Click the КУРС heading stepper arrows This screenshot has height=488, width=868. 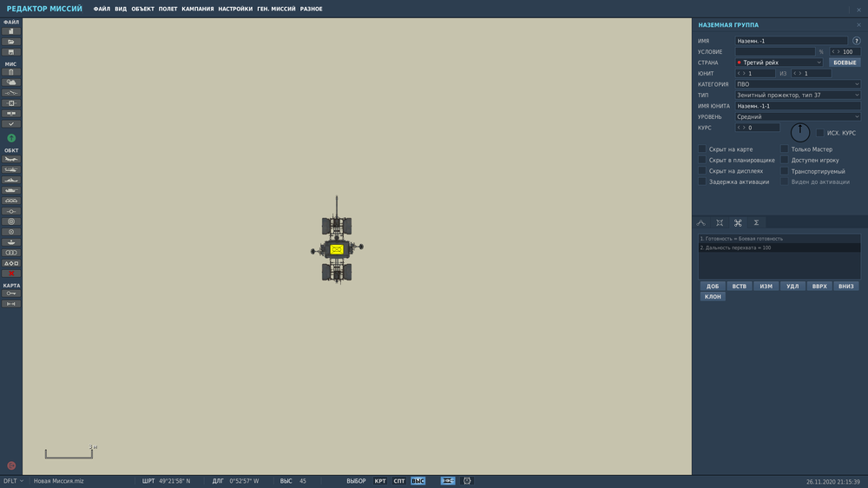742,128
